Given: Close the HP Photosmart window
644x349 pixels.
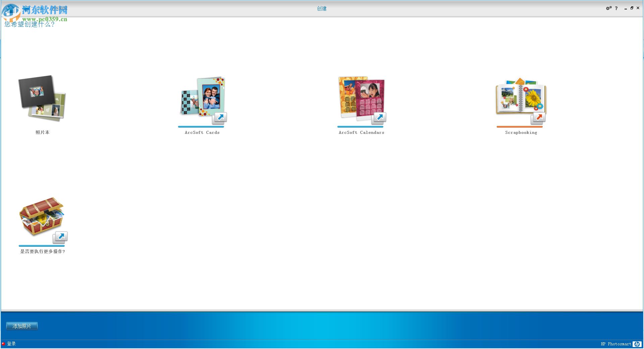Looking at the screenshot, I should (x=638, y=8).
